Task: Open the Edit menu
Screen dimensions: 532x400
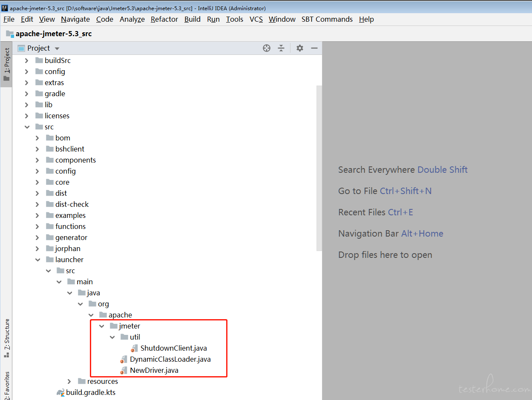Action: (27, 19)
